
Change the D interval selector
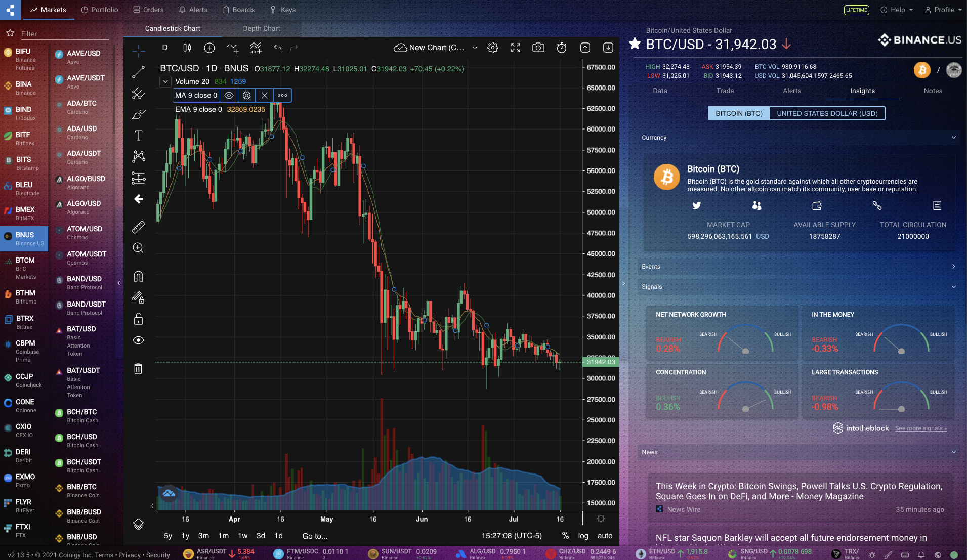coord(164,48)
